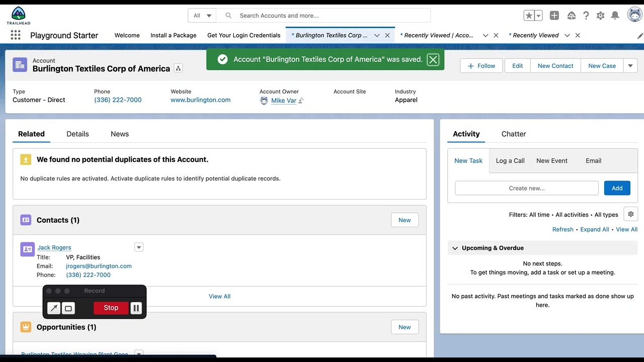
Task: Open the favorites list dropdown arrow
Action: [538, 16]
